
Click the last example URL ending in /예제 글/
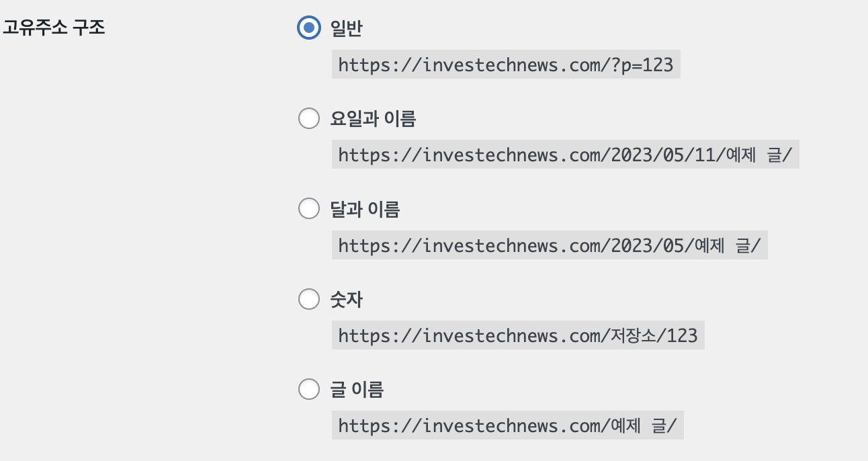[507, 425]
